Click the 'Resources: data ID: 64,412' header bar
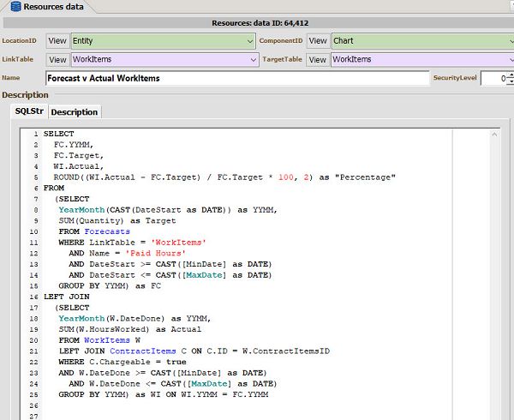 pyautogui.click(x=260, y=23)
